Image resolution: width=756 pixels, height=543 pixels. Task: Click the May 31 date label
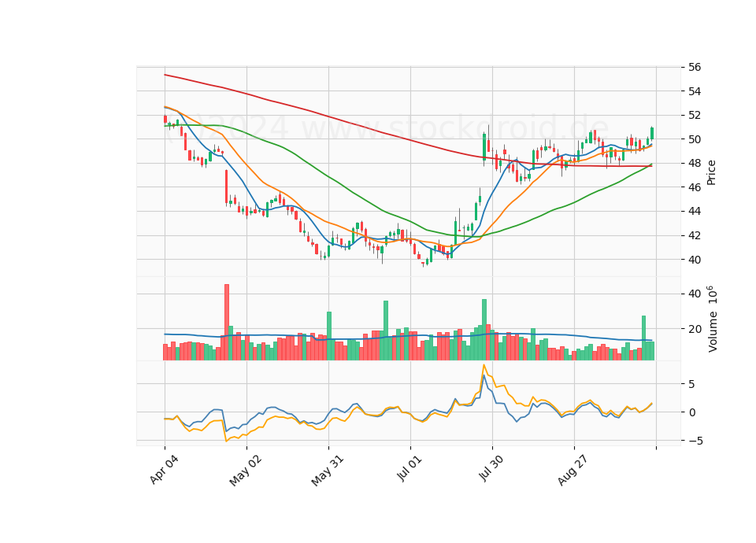point(328,471)
